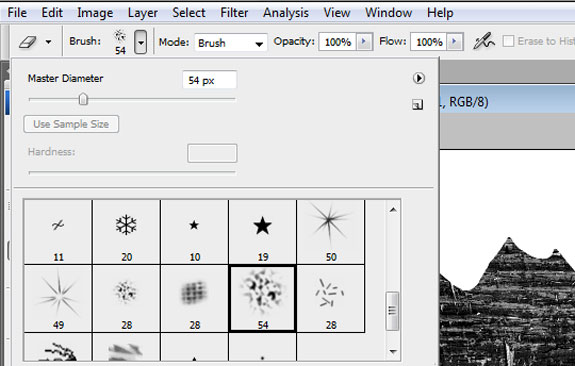Expand the tool preset picker arrow
This screenshot has width=575, height=366.
[48, 42]
